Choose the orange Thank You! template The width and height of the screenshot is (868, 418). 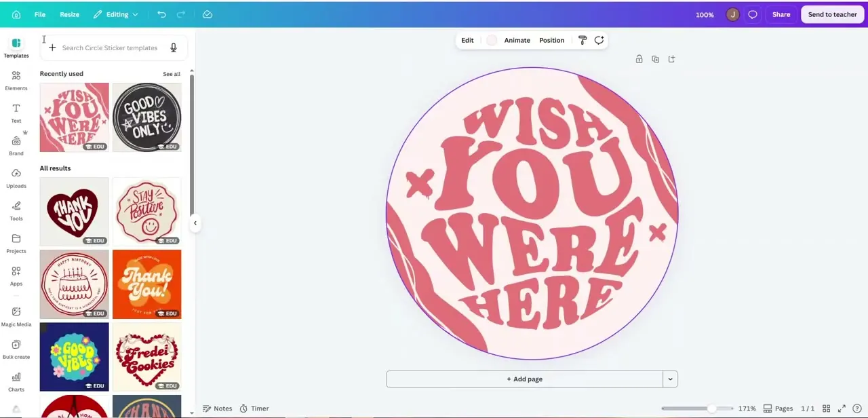point(146,284)
